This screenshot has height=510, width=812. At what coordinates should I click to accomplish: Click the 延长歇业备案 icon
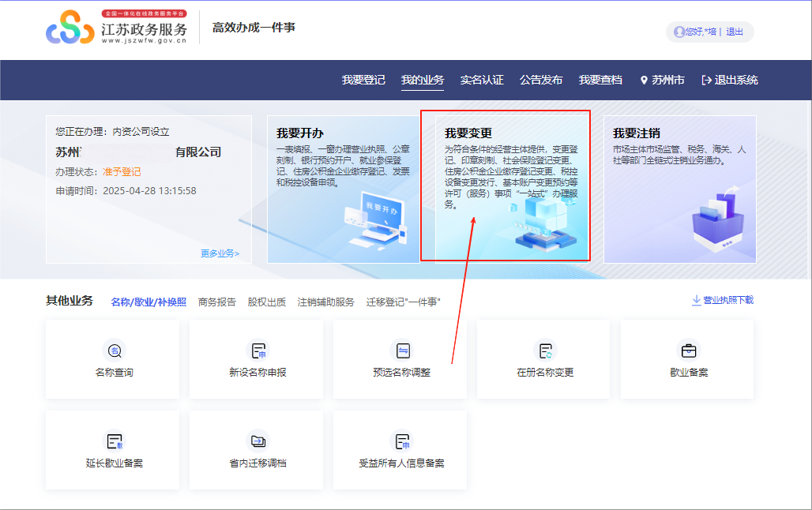click(115, 441)
